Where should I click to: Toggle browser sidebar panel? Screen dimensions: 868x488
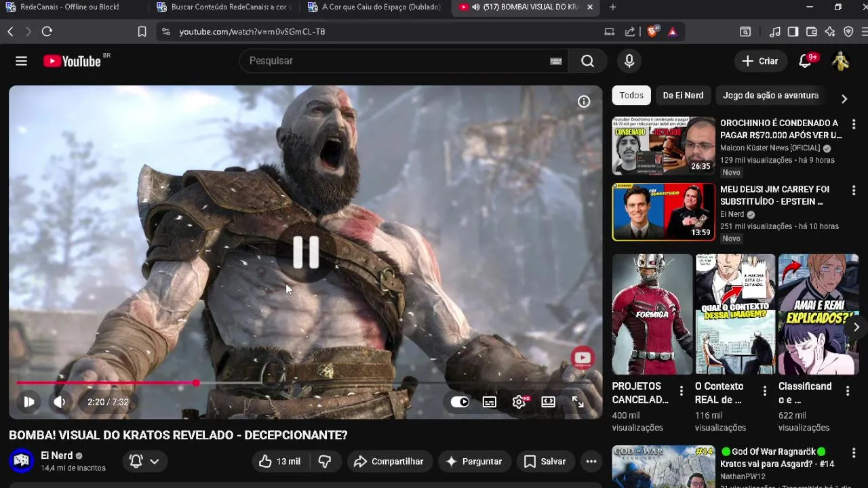pyautogui.click(x=793, y=32)
